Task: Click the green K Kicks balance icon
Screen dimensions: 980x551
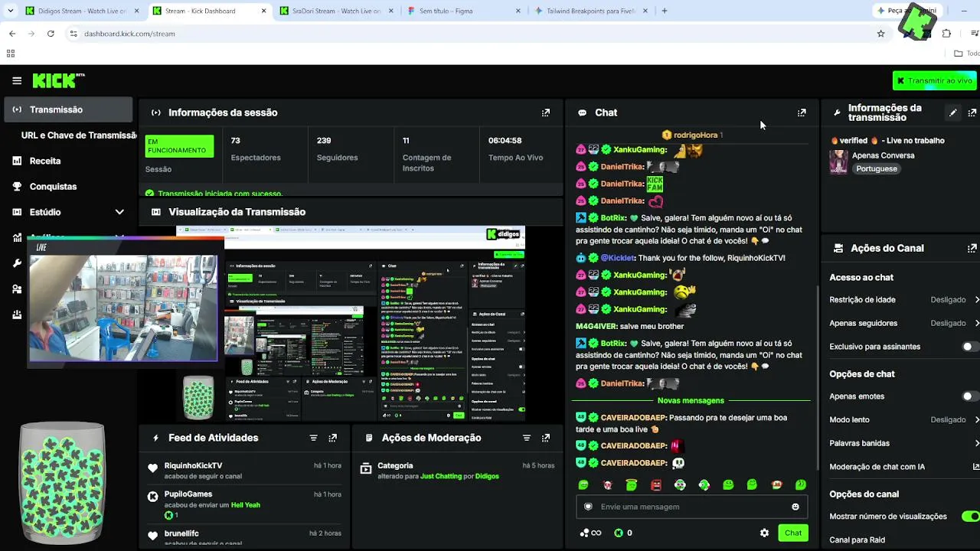Action: (x=619, y=533)
